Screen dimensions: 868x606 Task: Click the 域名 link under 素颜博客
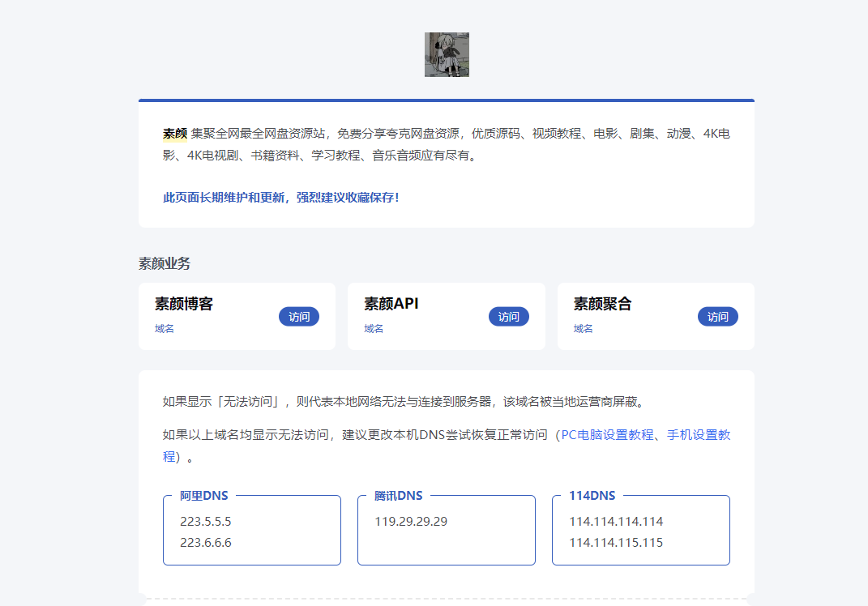point(164,329)
